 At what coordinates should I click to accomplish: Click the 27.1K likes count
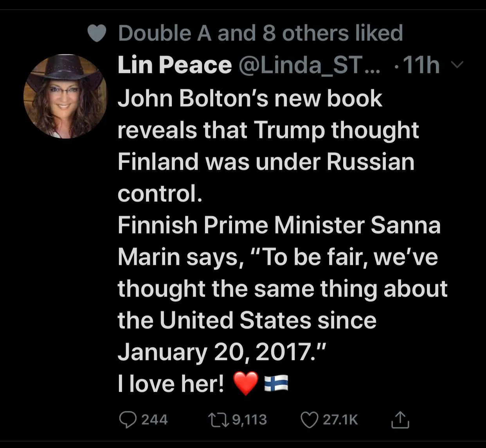pos(340,420)
